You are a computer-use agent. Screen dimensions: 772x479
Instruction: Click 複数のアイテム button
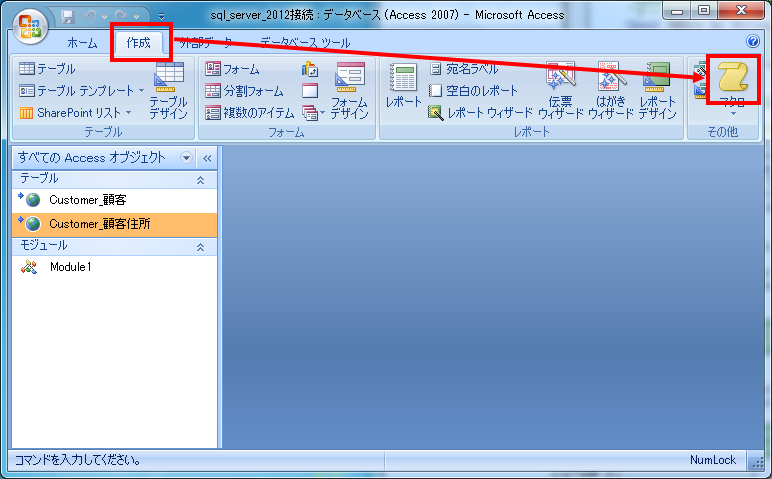tap(250, 113)
